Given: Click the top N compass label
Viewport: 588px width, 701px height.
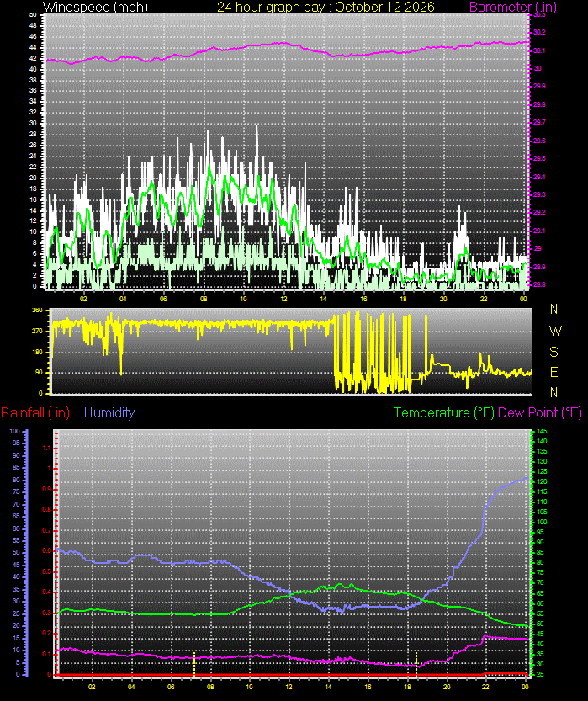Looking at the screenshot, I should [554, 309].
